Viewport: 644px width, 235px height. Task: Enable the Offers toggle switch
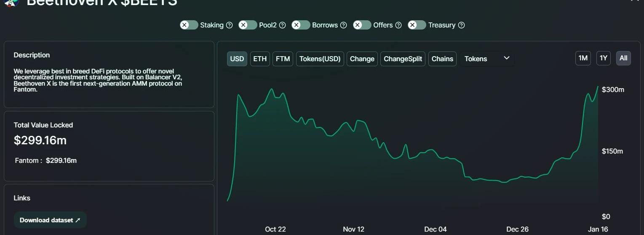362,25
